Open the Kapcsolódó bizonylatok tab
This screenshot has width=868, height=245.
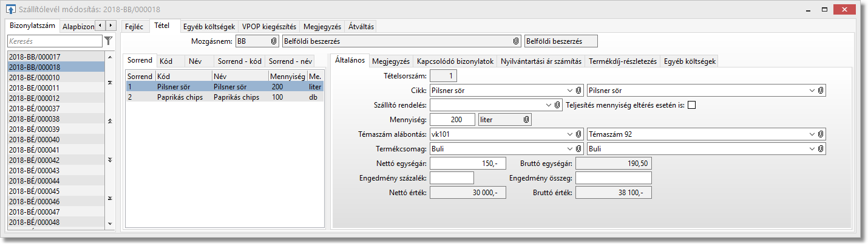tap(455, 61)
